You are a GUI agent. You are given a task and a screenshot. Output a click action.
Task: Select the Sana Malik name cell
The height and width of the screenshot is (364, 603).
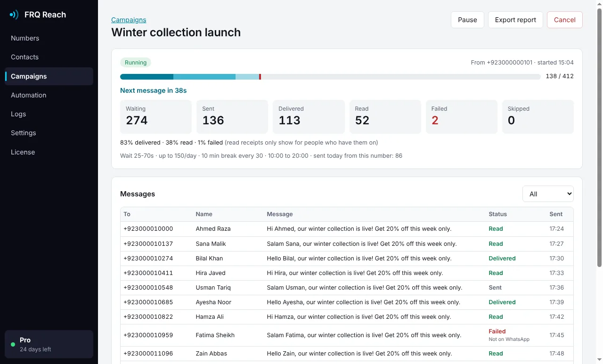[211, 244]
